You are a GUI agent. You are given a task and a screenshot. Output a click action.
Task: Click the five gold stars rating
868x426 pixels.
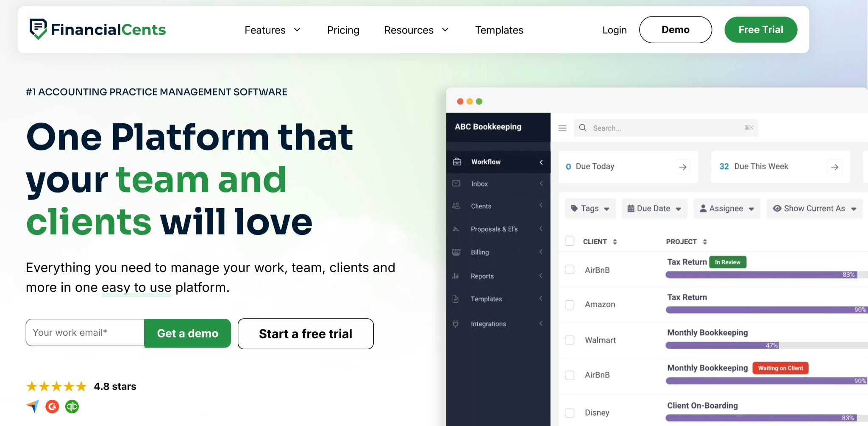coord(56,386)
